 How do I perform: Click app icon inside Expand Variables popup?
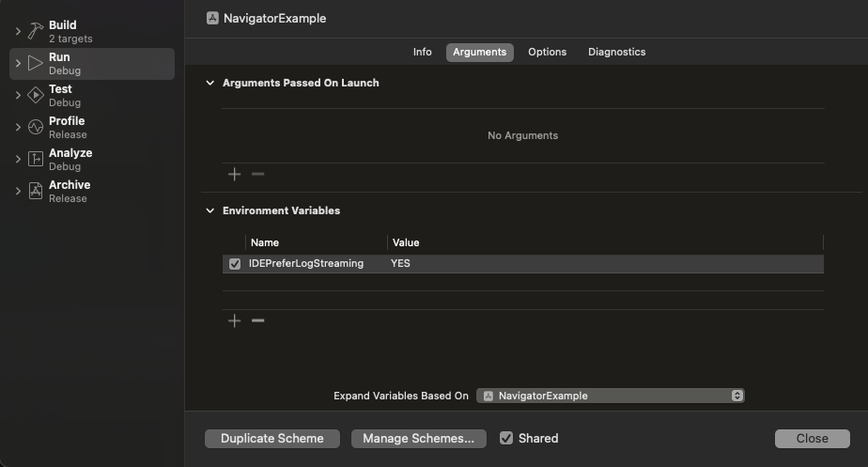(x=488, y=396)
